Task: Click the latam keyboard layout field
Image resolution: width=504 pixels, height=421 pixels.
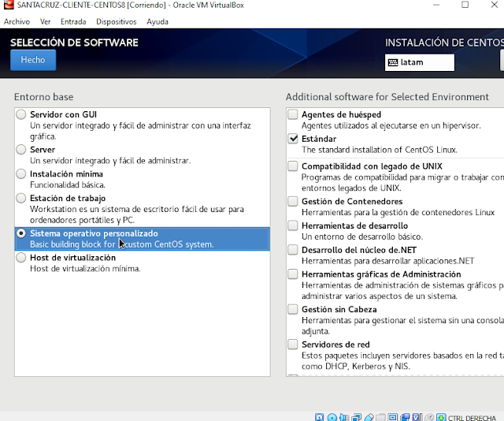Action: pos(420,62)
